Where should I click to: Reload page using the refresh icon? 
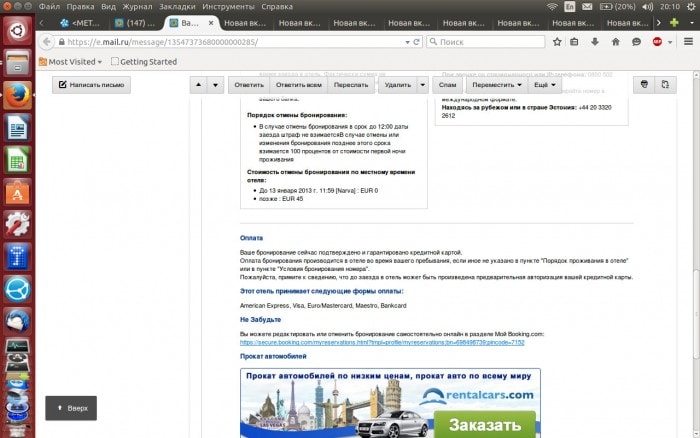[414, 42]
